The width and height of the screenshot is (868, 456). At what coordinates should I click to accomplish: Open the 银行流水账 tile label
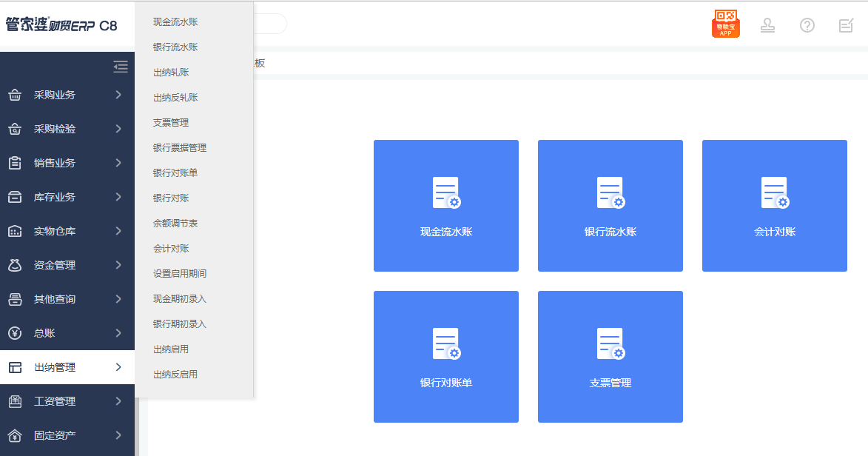point(610,232)
